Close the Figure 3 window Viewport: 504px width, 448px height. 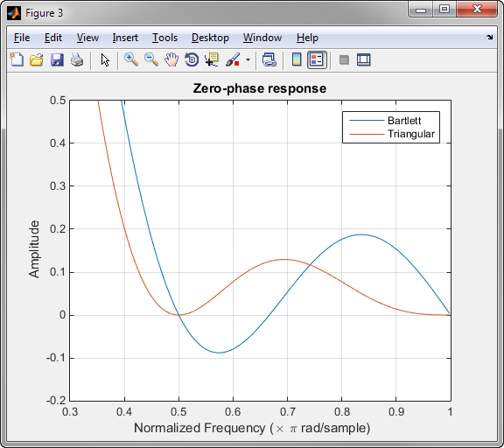[477, 10]
